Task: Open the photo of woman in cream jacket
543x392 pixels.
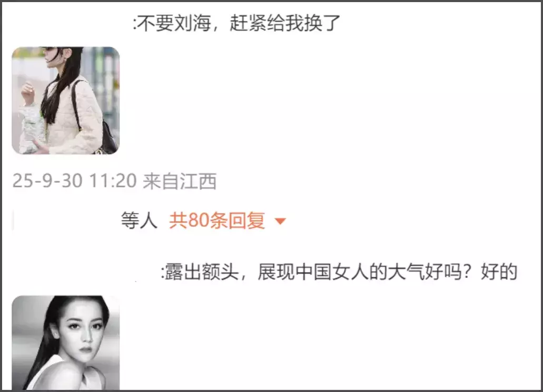Action: click(65, 100)
